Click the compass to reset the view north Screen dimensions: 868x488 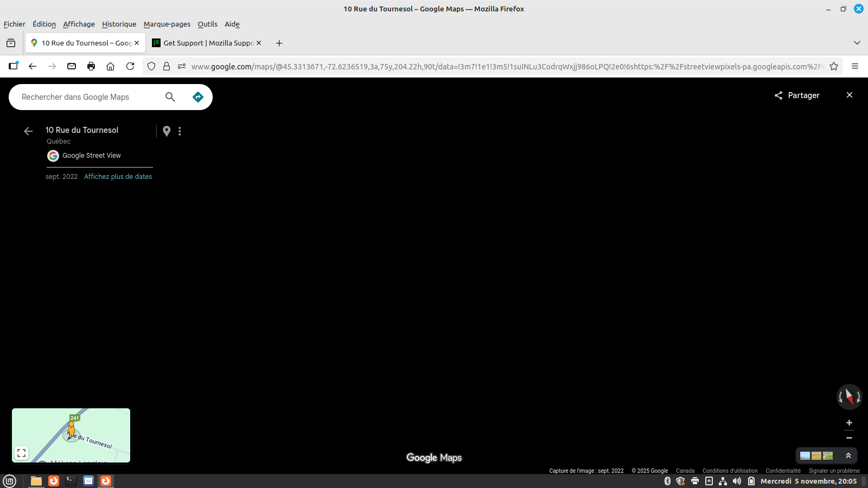click(850, 397)
